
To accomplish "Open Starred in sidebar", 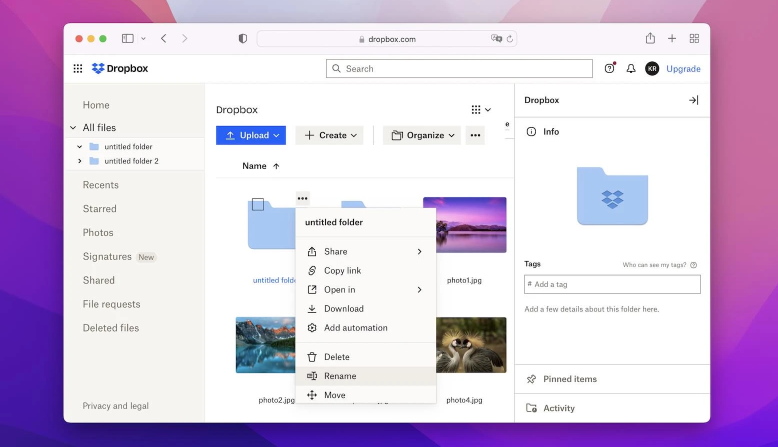I will (100, 208).
